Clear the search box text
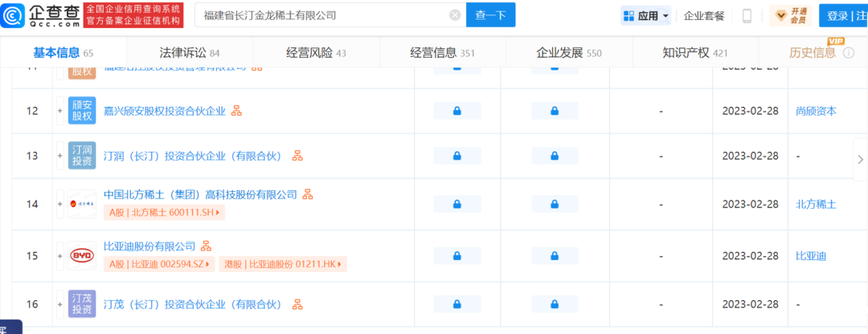 [x=455, y=15]
